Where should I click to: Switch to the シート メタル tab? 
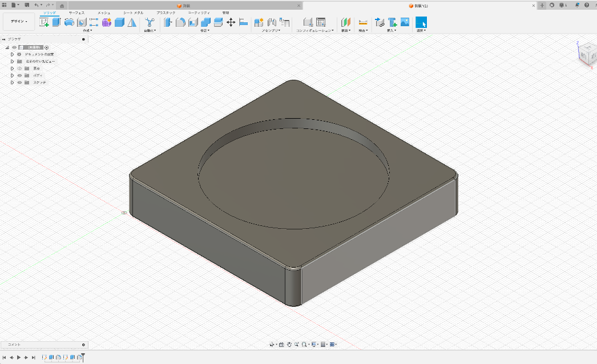coord(133,12)
